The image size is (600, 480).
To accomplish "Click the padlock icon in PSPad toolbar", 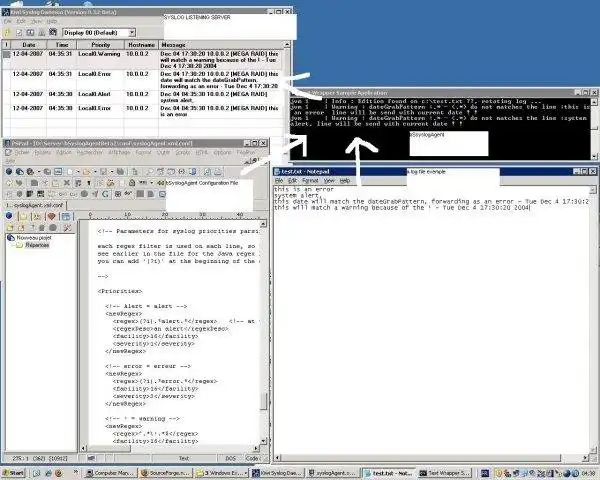I will (132, 183).
